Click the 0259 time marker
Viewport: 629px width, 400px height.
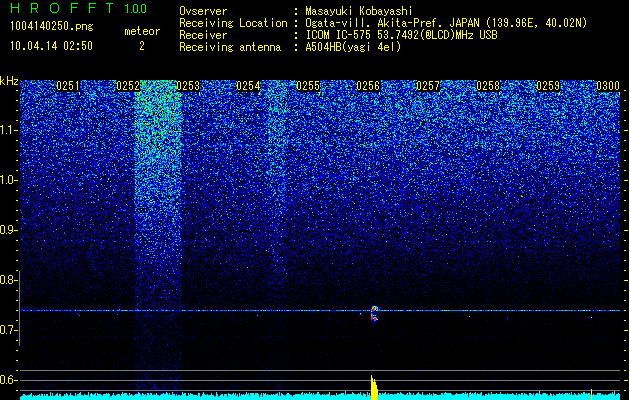point(548,86)
